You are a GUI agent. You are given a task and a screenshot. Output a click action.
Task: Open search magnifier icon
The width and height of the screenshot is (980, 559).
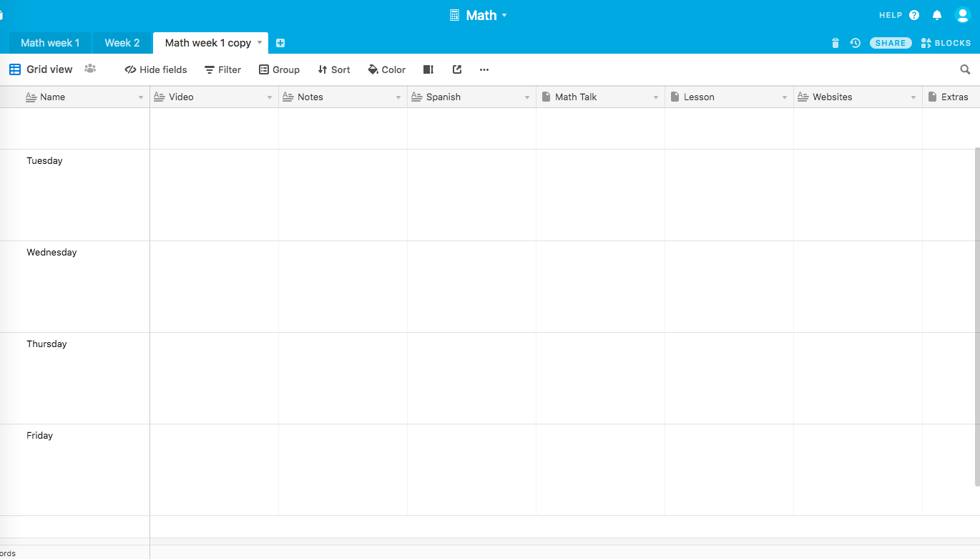pyautogui.click(x=965, y=69)
